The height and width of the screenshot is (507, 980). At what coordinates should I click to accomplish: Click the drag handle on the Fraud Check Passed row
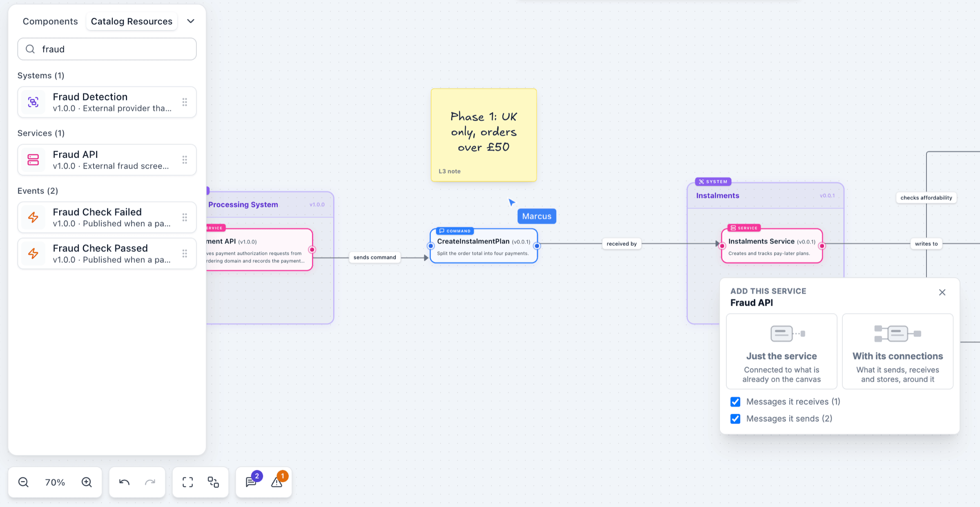185,253
